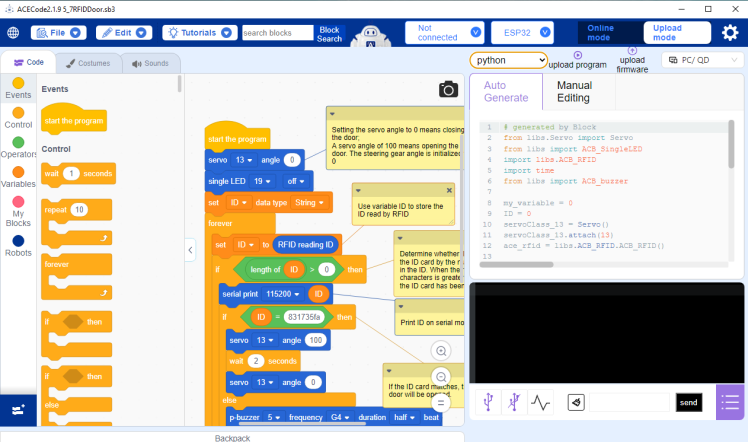Open the serial waveform plotter icon
The height and width of the screenshot is (442, 748).
(x=540, y=402)
